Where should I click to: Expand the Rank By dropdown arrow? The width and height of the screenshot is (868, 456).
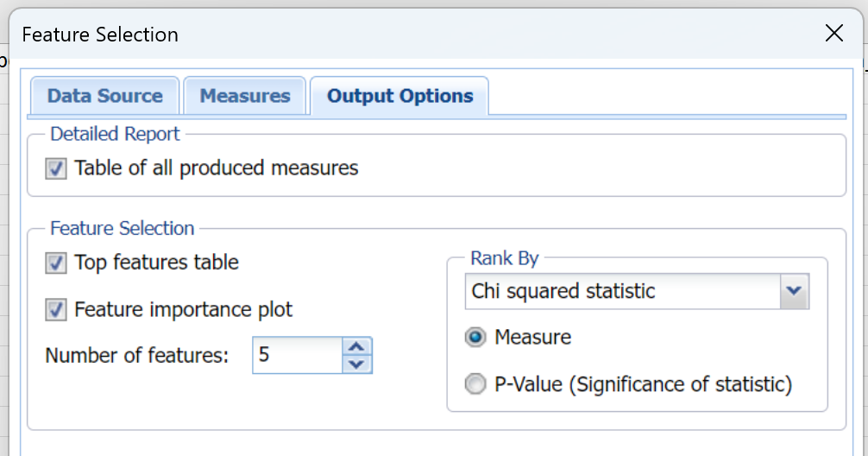(794, 291)
